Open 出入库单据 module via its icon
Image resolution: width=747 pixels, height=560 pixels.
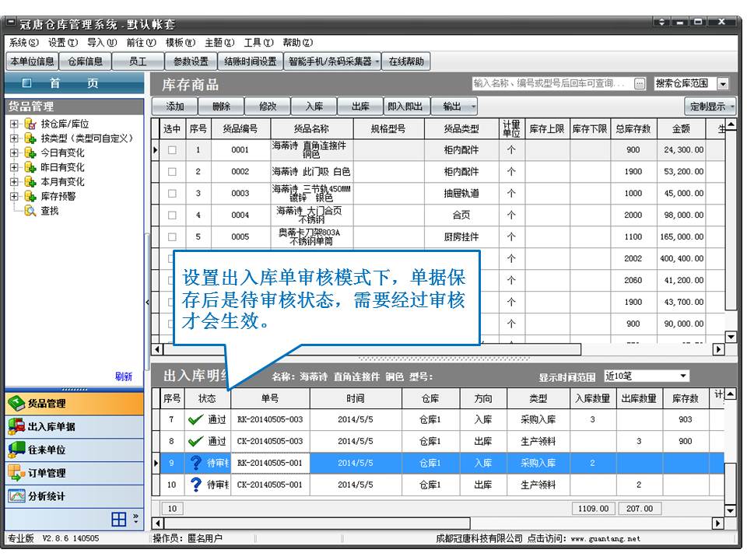pos(16,426)
